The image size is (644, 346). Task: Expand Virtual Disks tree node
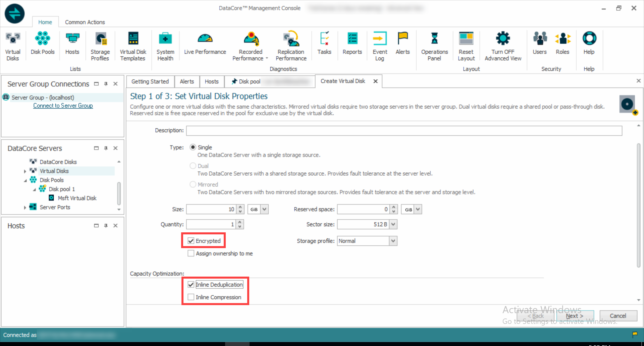(25, 171)
